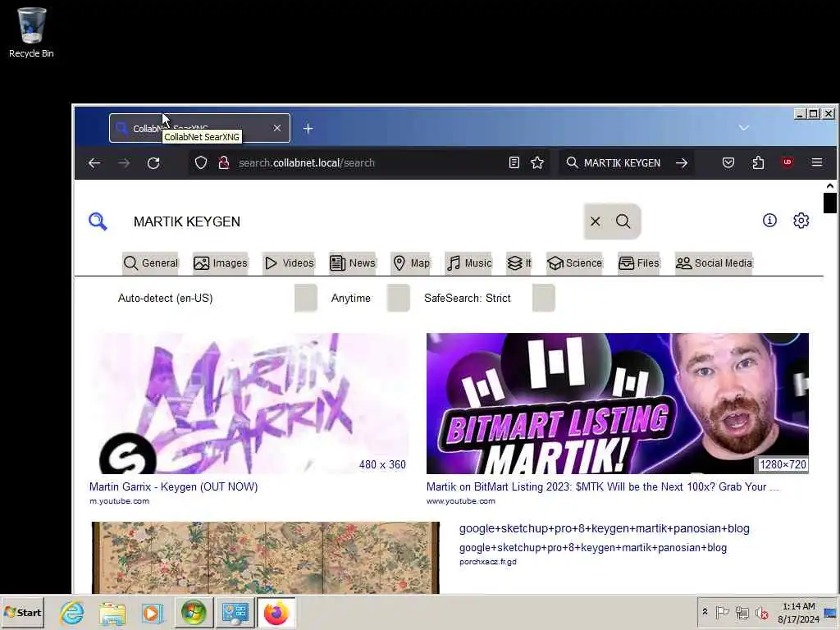Click in the SearXNG query input field
Viewport: 840px width, 630px height.
tap(354, 221)
